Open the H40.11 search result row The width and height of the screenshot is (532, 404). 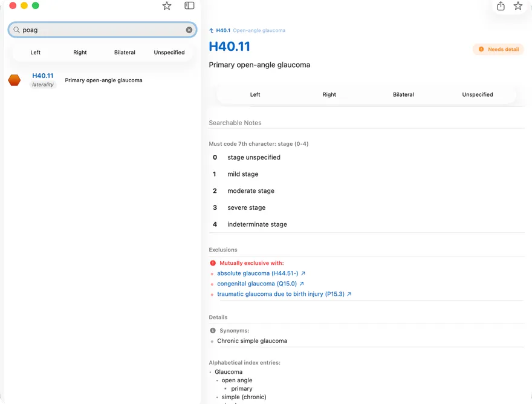[x=102, y=80]
